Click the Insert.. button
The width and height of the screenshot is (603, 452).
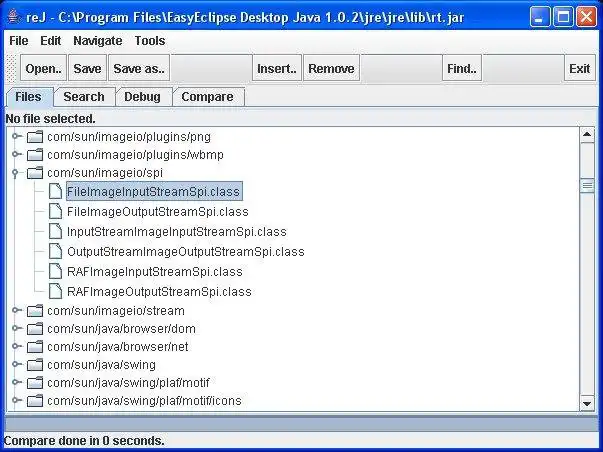tap(277, 68)
